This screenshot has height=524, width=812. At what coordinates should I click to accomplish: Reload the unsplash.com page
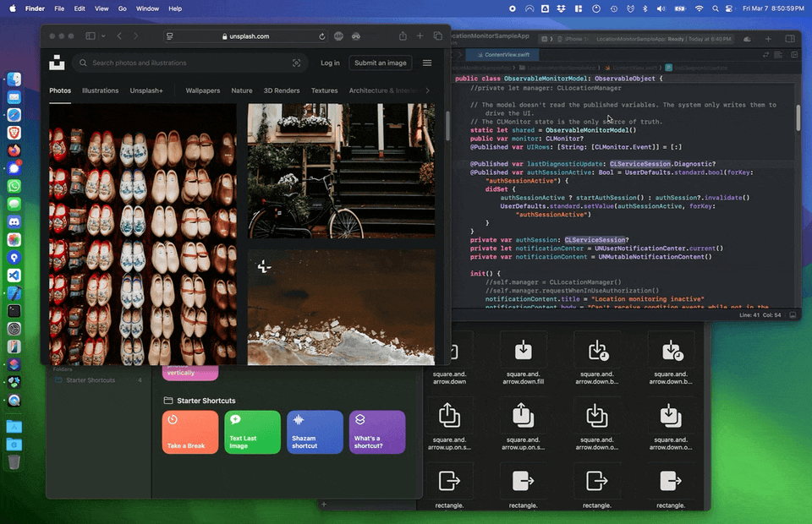322,36
